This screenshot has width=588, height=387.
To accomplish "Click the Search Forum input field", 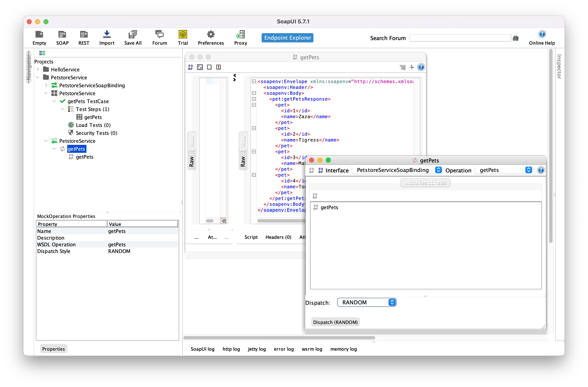I will tap(460, 38).
